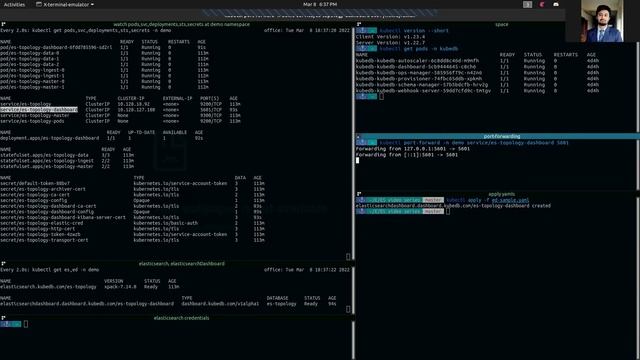
Task: Click the red tray icon in top bar
Action: pos(542,4)
